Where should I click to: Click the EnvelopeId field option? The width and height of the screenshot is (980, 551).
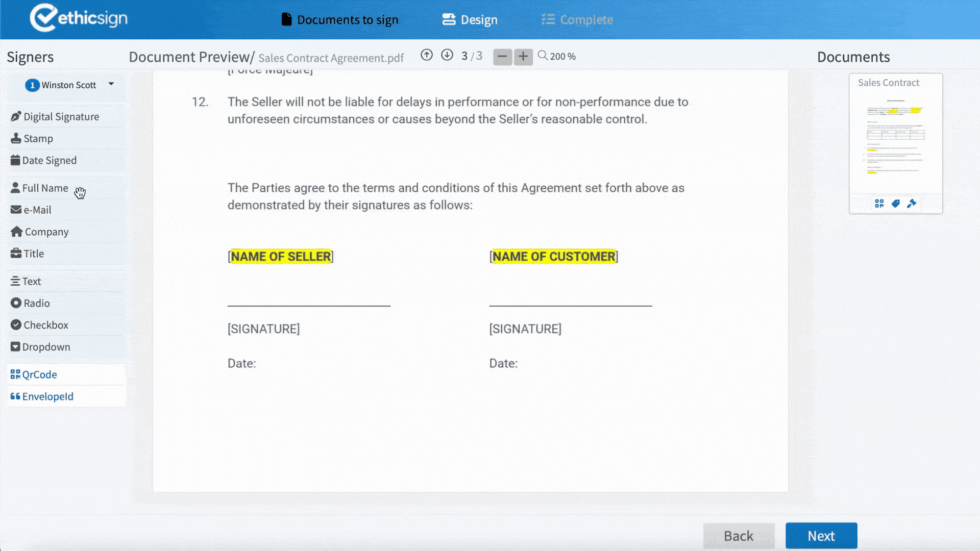click(42, 397)
